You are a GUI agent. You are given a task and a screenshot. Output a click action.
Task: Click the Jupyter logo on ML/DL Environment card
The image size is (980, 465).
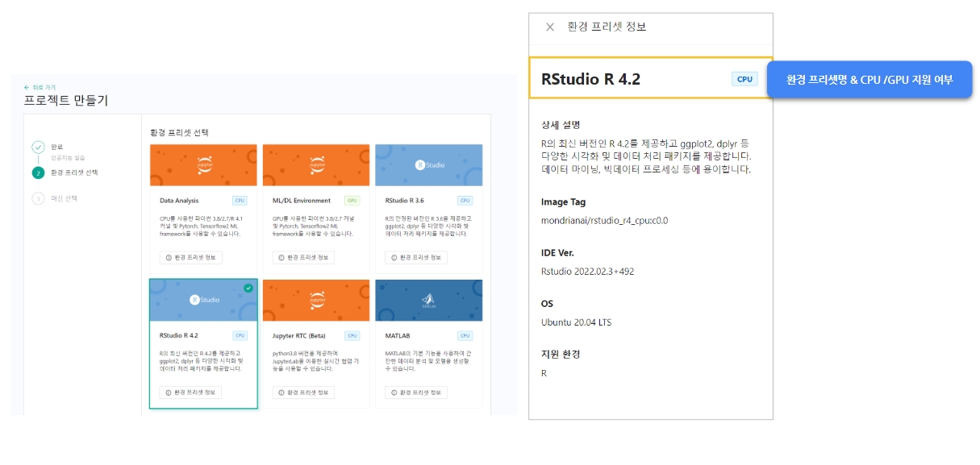[x=316, y=165]
